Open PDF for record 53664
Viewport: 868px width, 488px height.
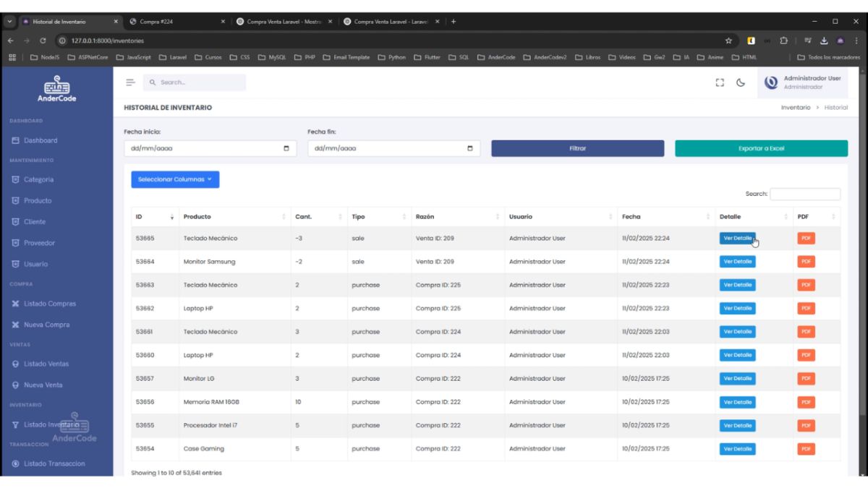pyautogui.click(x=806, y=262)
